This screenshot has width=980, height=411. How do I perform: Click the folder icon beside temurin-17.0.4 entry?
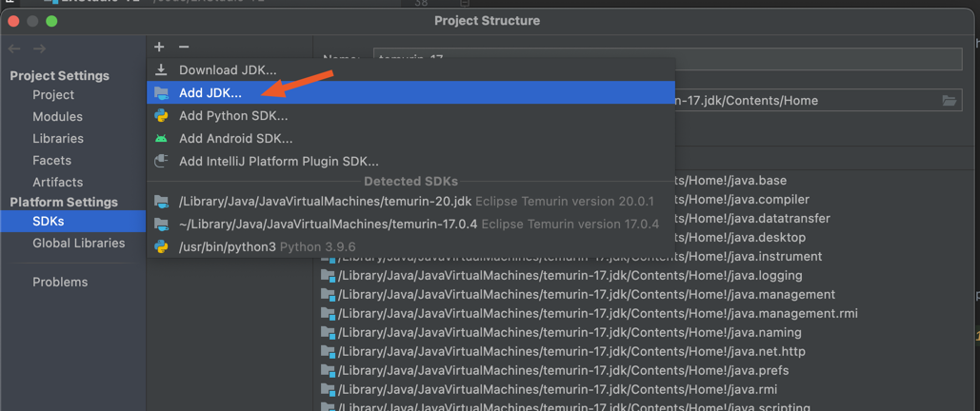(161, 224)
